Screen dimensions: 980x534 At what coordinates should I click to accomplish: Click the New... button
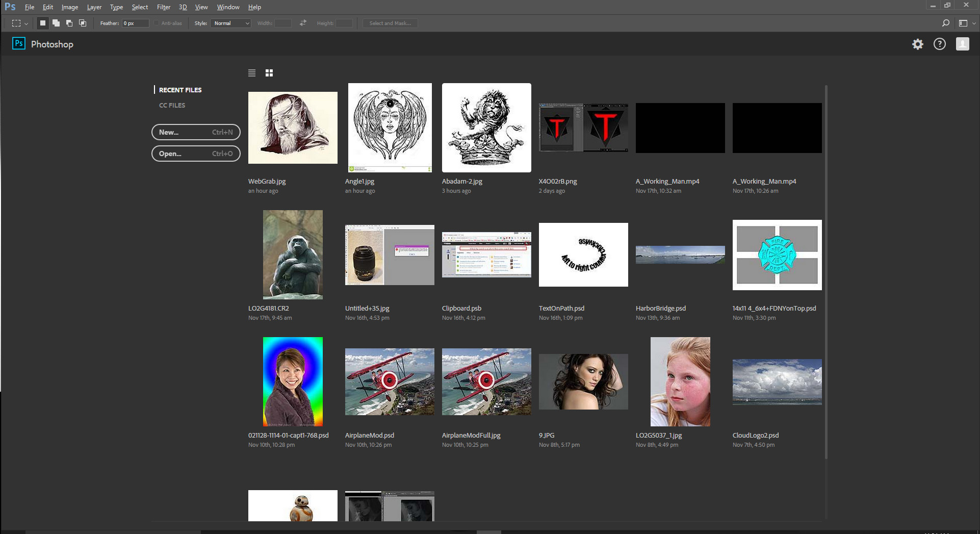196,132
